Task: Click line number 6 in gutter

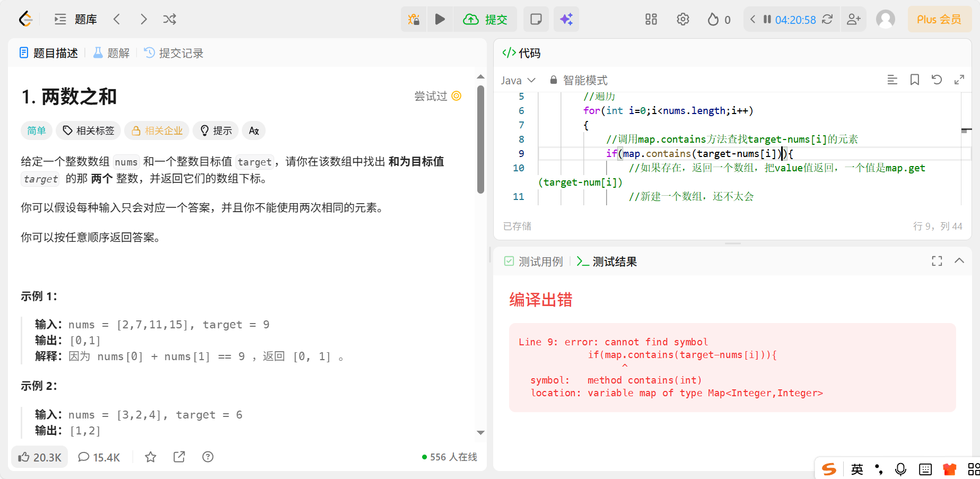Action: [521, 111]
